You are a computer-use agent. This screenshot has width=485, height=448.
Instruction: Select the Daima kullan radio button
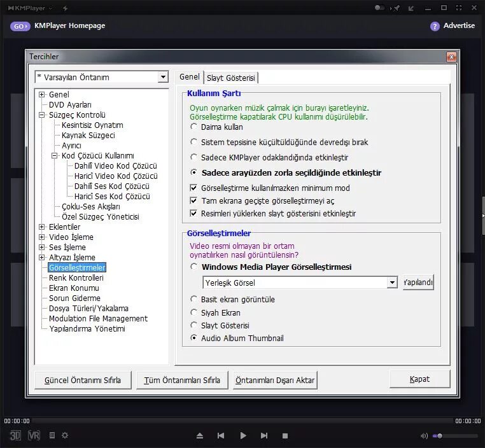coord(193,127)
